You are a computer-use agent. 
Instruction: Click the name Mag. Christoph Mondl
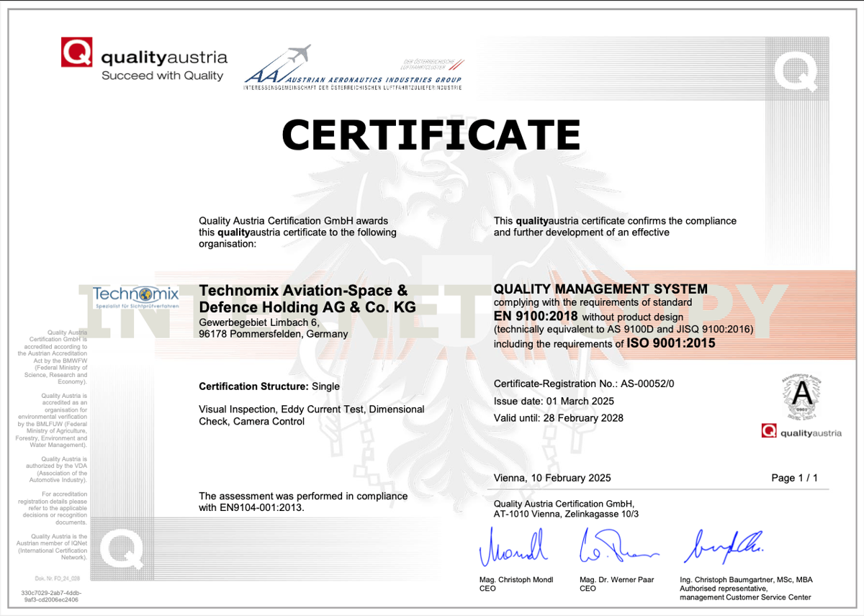516,580
